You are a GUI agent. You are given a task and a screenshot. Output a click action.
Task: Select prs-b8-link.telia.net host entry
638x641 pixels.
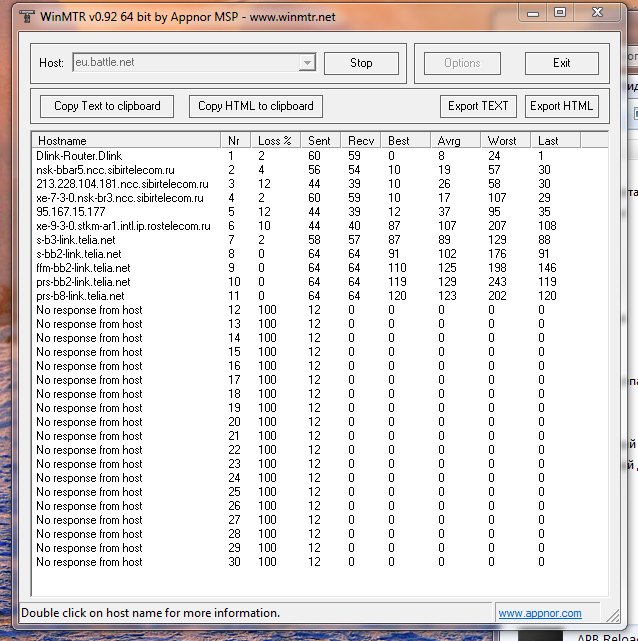[80, 296]
